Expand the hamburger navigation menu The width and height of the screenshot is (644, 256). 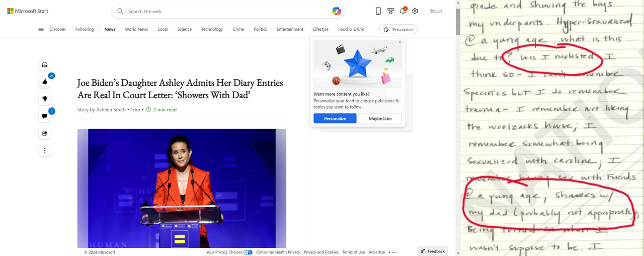pyautogui.click(x=41, y=29)
